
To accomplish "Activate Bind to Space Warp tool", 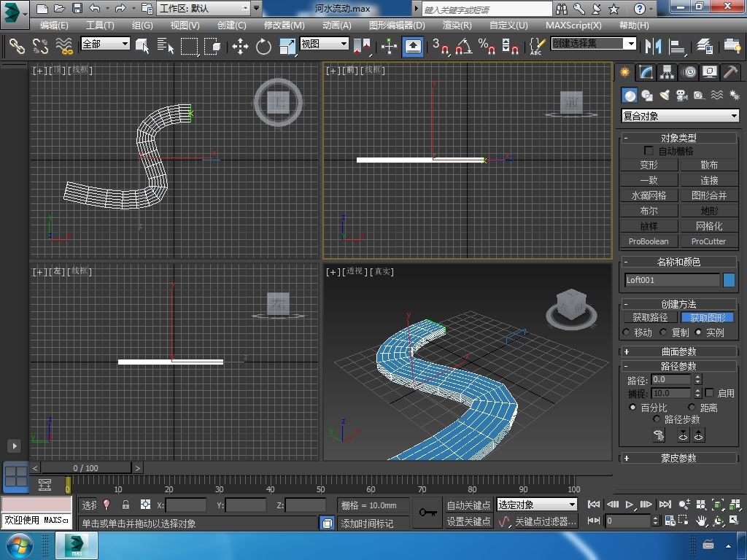I will (64, 46).
